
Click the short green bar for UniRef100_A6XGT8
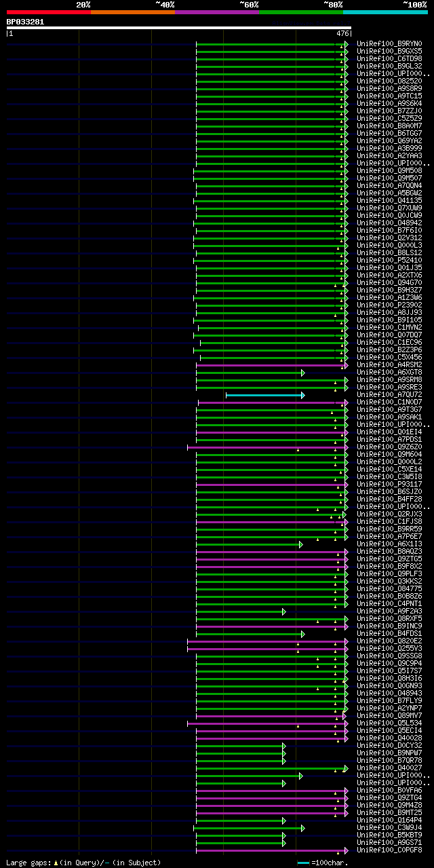tap(250, 373)
